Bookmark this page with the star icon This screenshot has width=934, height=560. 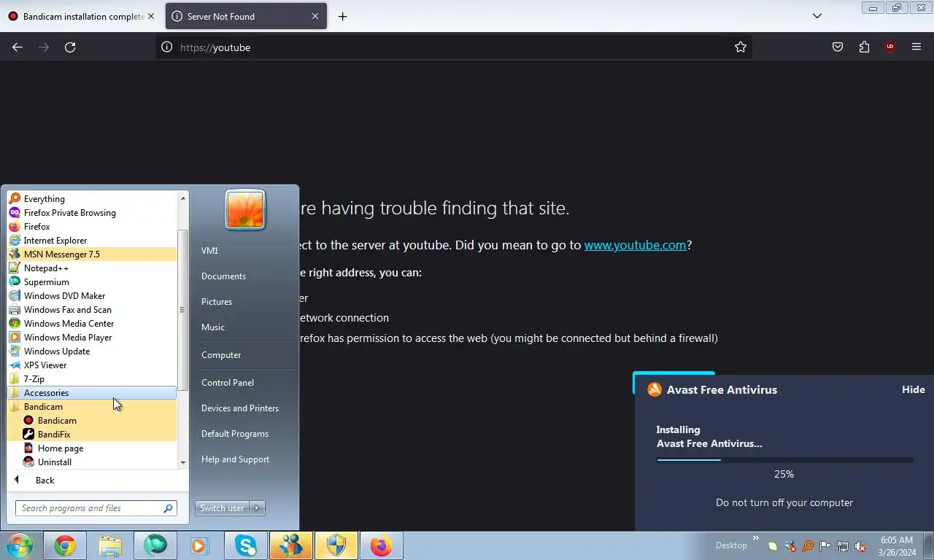(741, 47)
